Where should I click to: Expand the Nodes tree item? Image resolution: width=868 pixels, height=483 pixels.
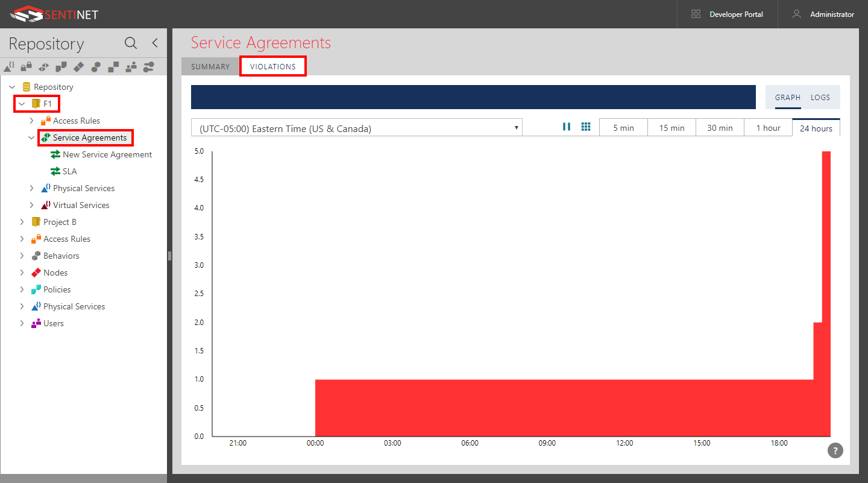(x=22, y=273)
